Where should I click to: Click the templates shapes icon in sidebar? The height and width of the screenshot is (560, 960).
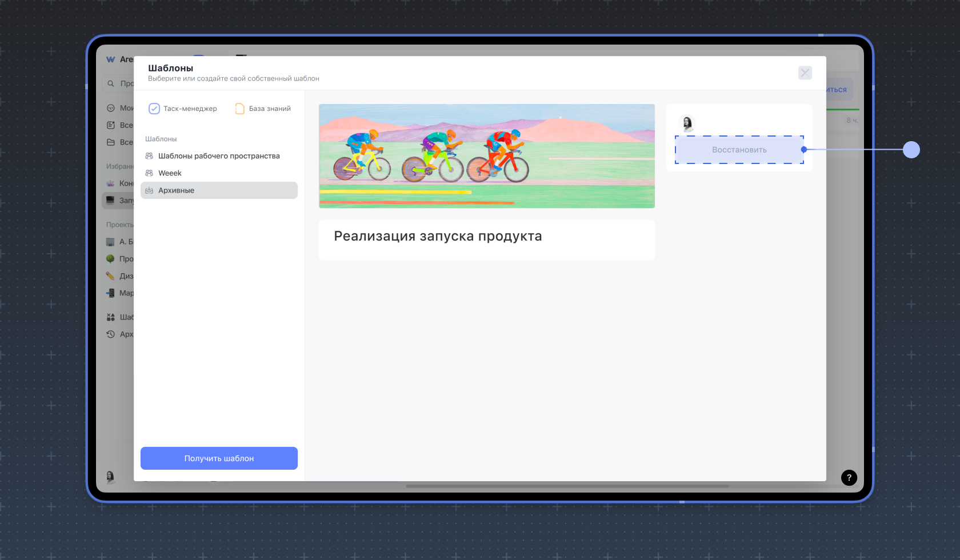pos(111,317)
